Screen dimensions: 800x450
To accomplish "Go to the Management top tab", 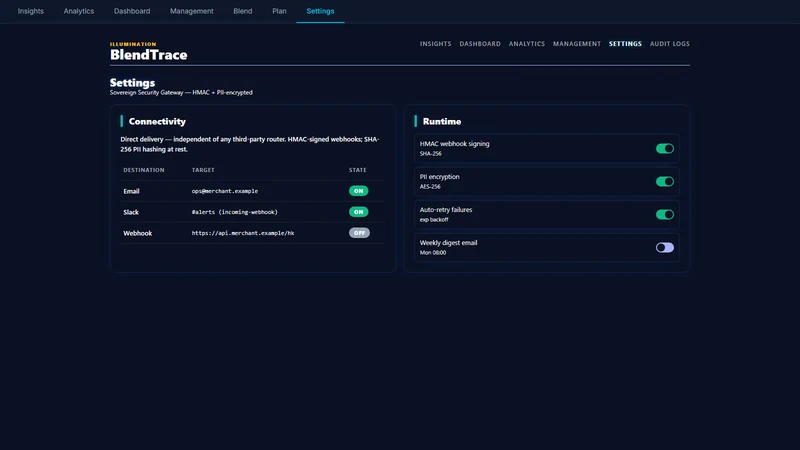I will 192,11.
